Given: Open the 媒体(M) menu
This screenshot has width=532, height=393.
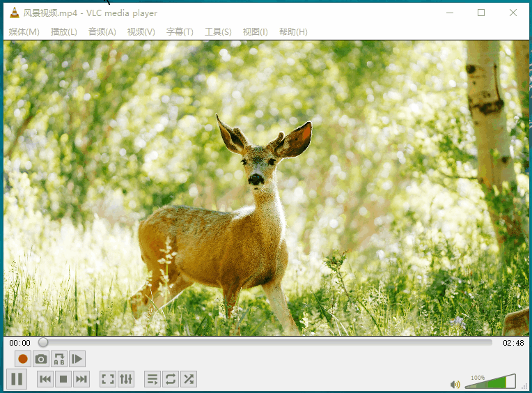Looking at the screenshot, I should click(x=24, y=32).
